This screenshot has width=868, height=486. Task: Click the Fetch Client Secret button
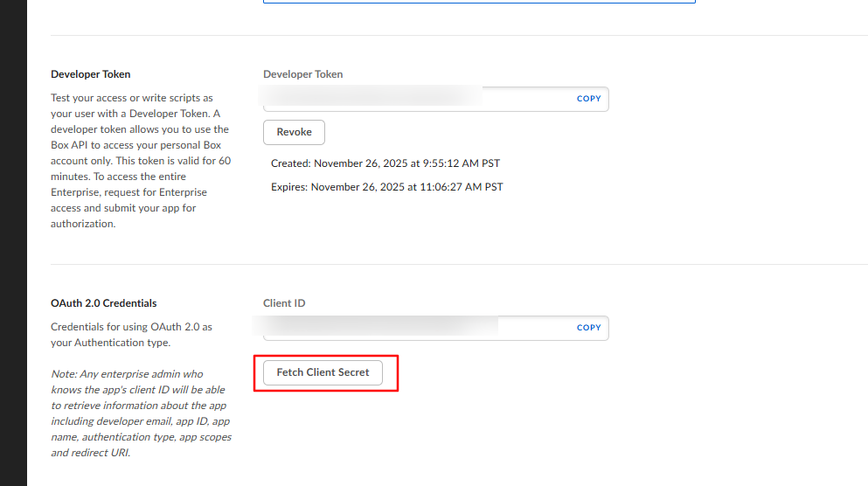click(323, 372)
